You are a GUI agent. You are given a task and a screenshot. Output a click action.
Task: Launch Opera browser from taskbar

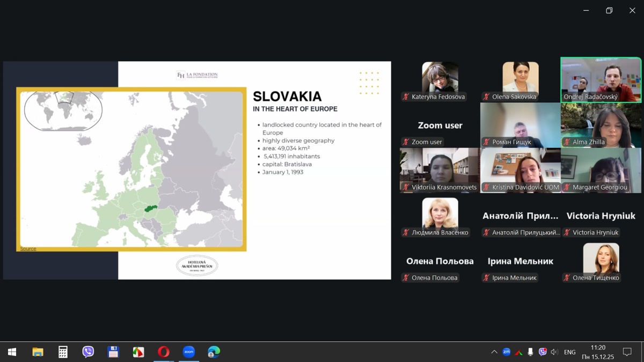[164, 352]
